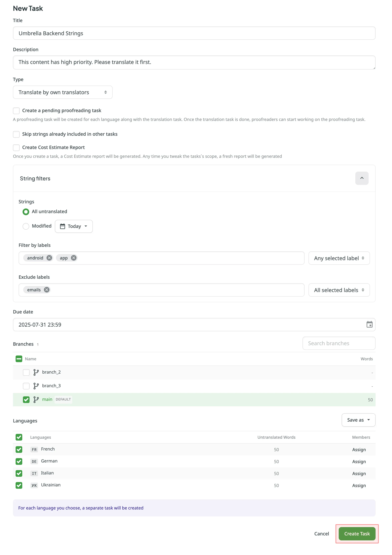
Task: Click the task Title input field
Action: (193, 33)
